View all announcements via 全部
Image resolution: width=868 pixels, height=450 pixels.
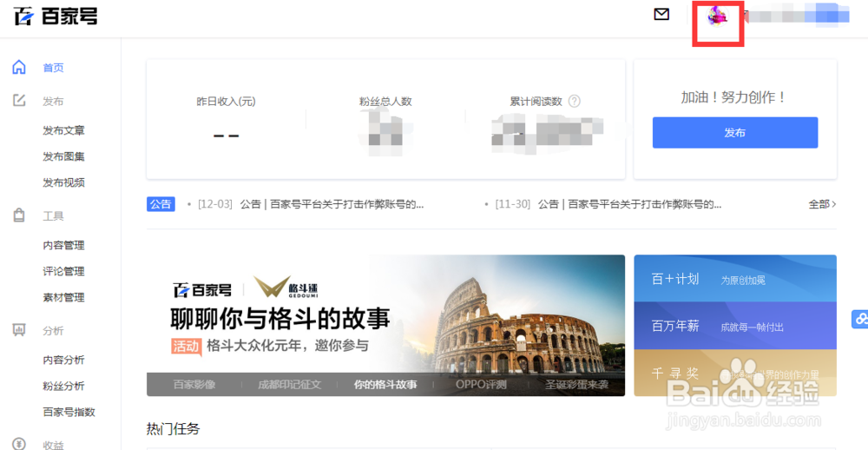[822, 204]
